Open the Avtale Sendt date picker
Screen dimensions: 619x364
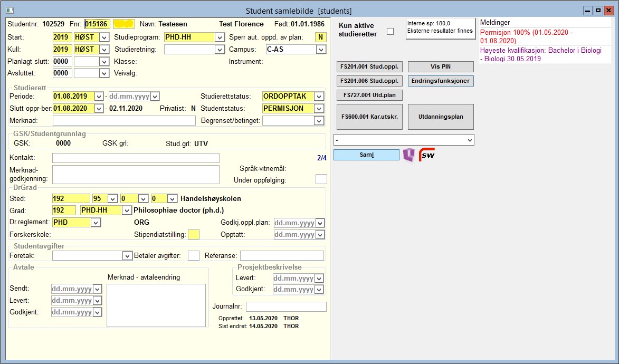[x=98, y=289]
